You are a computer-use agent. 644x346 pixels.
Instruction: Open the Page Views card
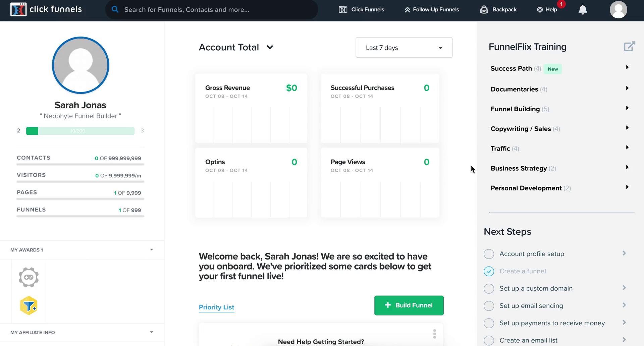380,183
